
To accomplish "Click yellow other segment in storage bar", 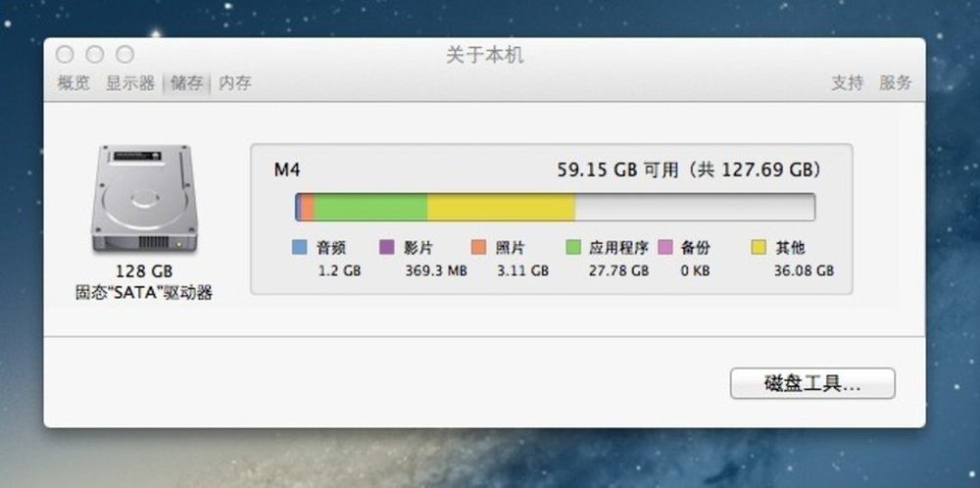I will (501, 207).
